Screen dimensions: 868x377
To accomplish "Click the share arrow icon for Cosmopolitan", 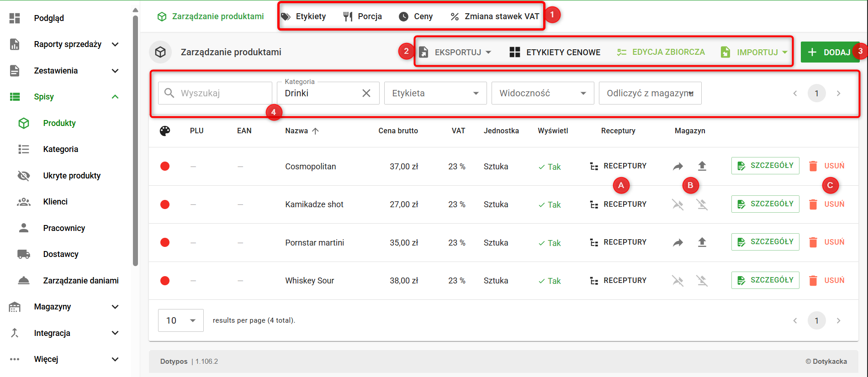I will 677,166.
